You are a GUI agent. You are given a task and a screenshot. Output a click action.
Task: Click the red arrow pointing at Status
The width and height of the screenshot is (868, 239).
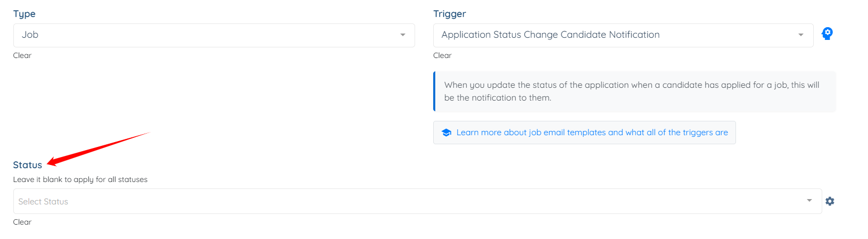(98, 149)
